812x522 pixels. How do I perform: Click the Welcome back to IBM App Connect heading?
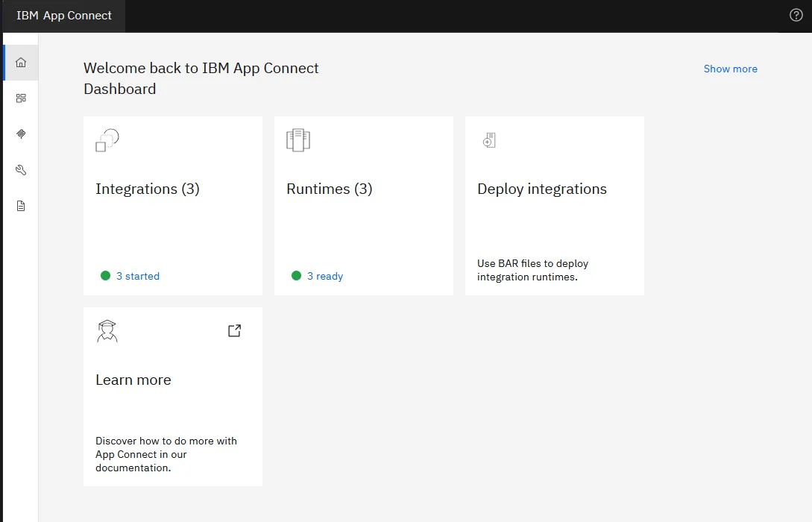tap(201, 79)
